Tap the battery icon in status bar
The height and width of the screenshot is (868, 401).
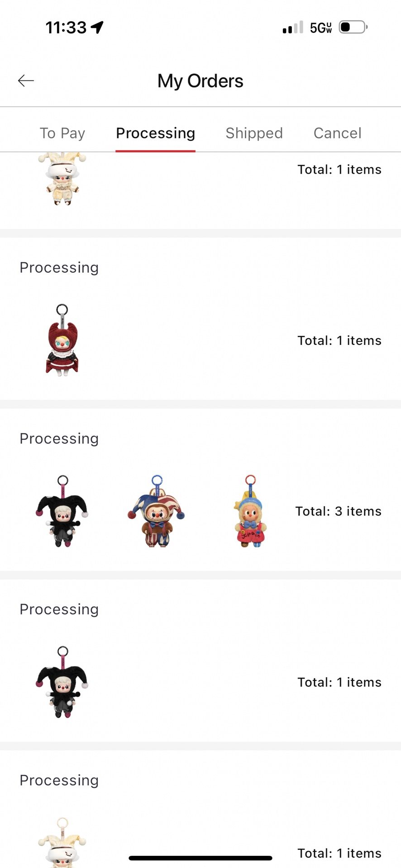click(353, 27)
